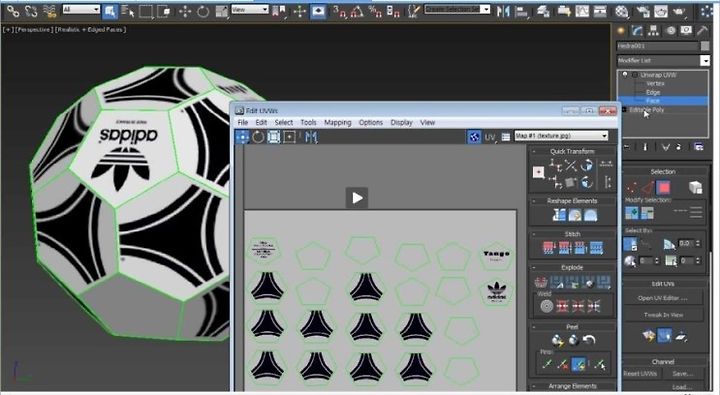Click the Select Object tool in main toolbar

click(110, 11)
